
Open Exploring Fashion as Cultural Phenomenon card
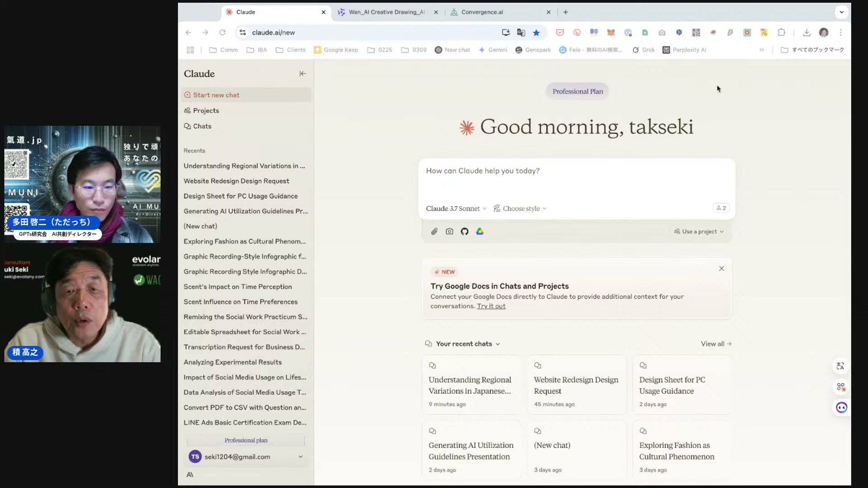(682, 450)
